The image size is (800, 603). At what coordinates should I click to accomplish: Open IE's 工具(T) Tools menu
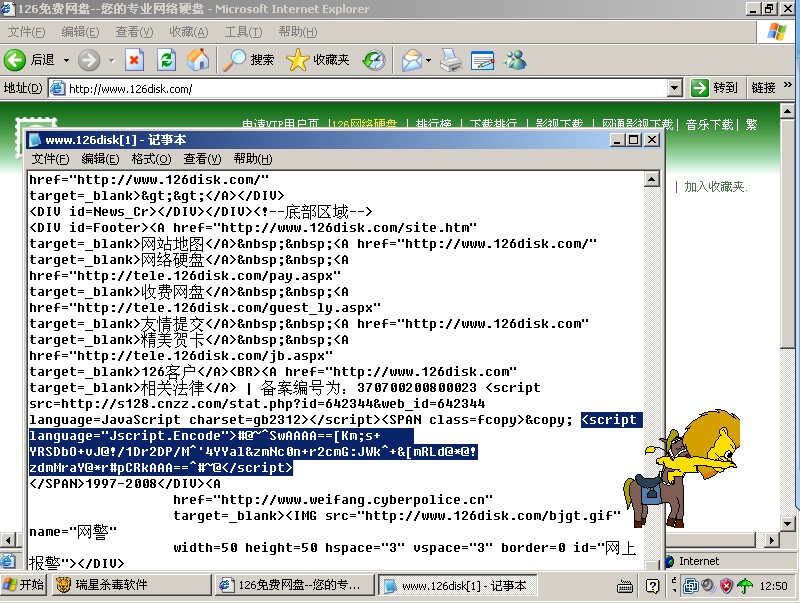pyautogui.click(x=243, y=32)
